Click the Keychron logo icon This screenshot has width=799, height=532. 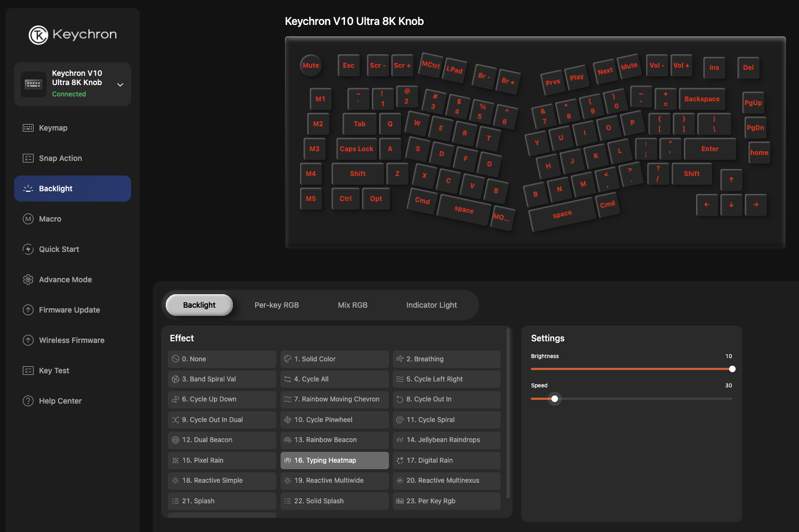tap(38, 35)
